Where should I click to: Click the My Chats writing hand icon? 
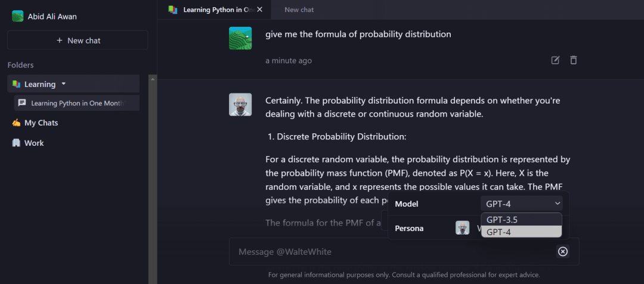(16, 123)
